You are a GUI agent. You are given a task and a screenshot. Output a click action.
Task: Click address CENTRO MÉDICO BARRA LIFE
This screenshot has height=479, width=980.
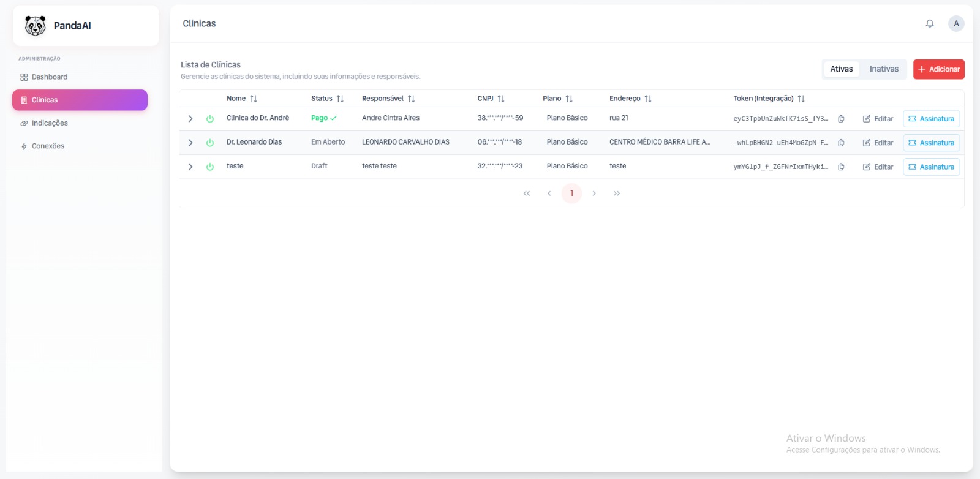click(660, 142)
